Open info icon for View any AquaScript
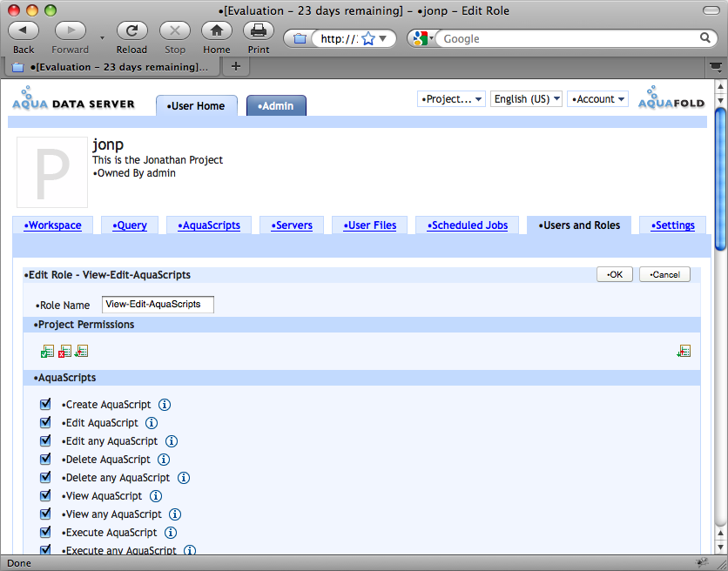The height and width of the screenshot is (571, 728). (175, 514)
